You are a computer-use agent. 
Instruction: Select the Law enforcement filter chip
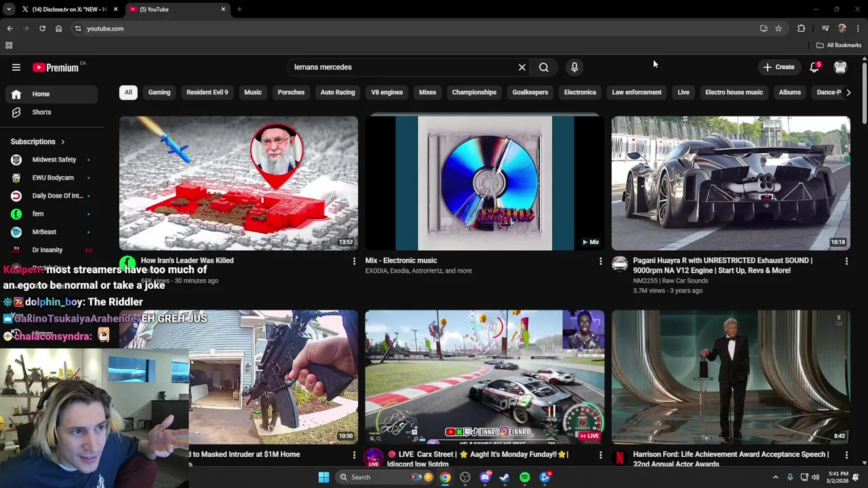pos(637,92)
